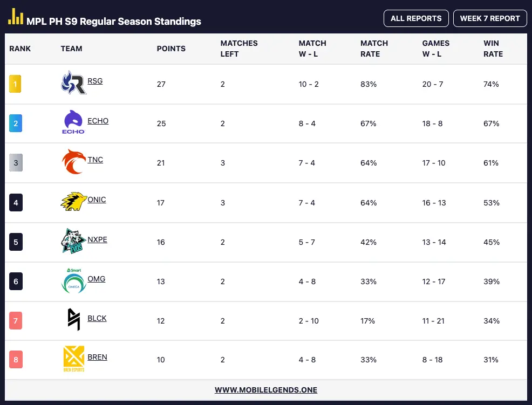Open the RSG team link
This screenshot has width=532, height=405.
pyautogui.click(x=95, y=81)
